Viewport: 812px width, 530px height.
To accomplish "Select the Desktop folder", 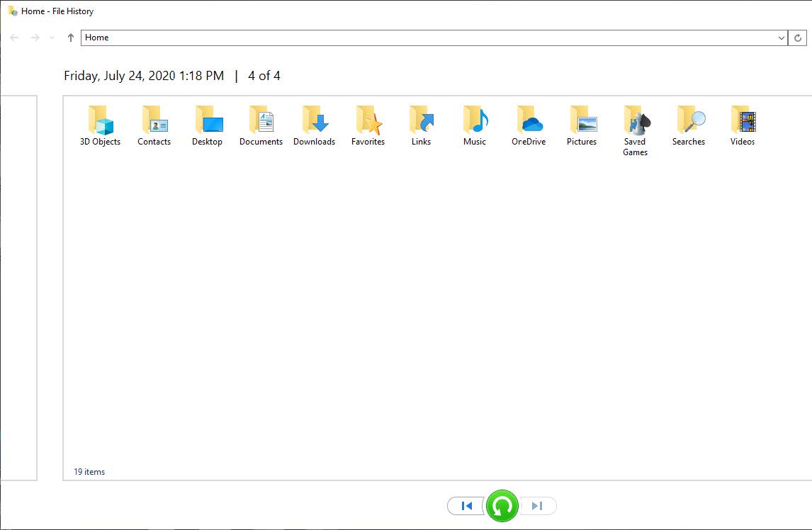I will [208, 122].
